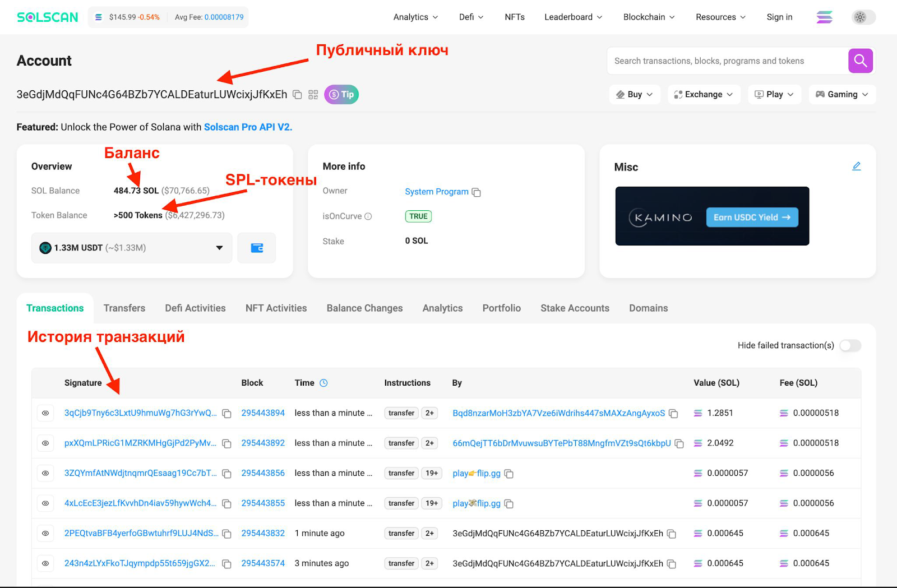The image size is (897, 588).
Task: Open the Gaming dropdown
Action: coord(842,94)
